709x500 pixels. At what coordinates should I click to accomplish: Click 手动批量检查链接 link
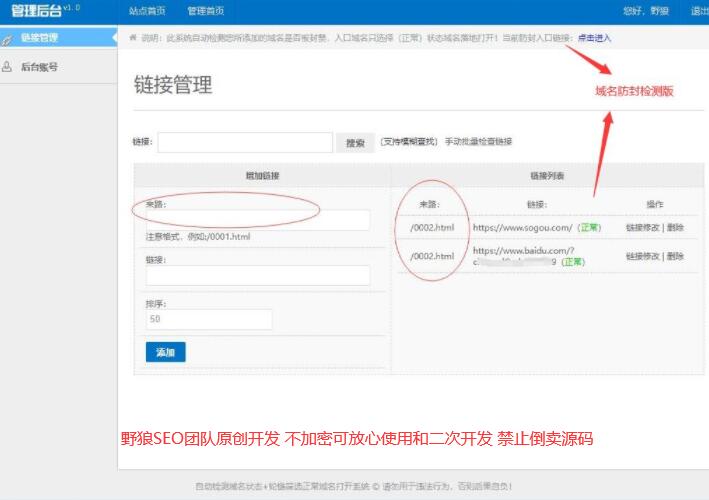pyautogui.click(x=478, y=142)
